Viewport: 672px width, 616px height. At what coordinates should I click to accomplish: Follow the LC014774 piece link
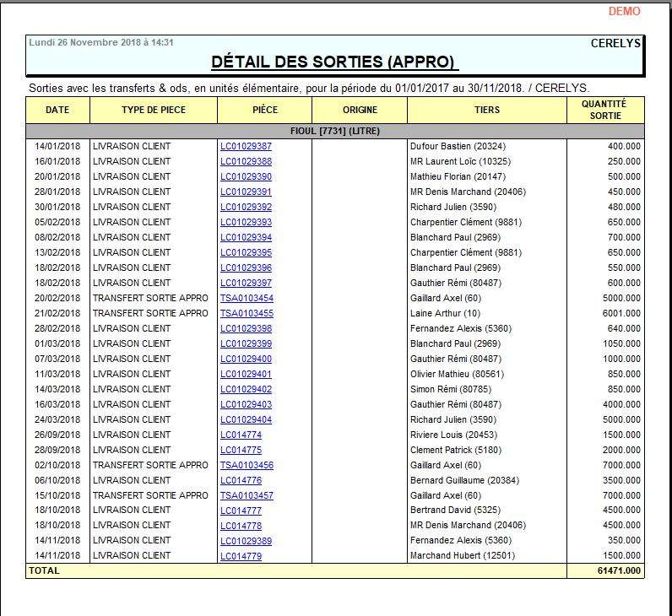241,435
